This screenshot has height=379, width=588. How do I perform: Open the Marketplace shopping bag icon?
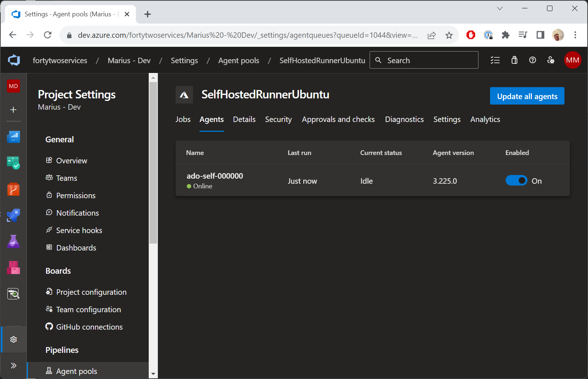514,60
